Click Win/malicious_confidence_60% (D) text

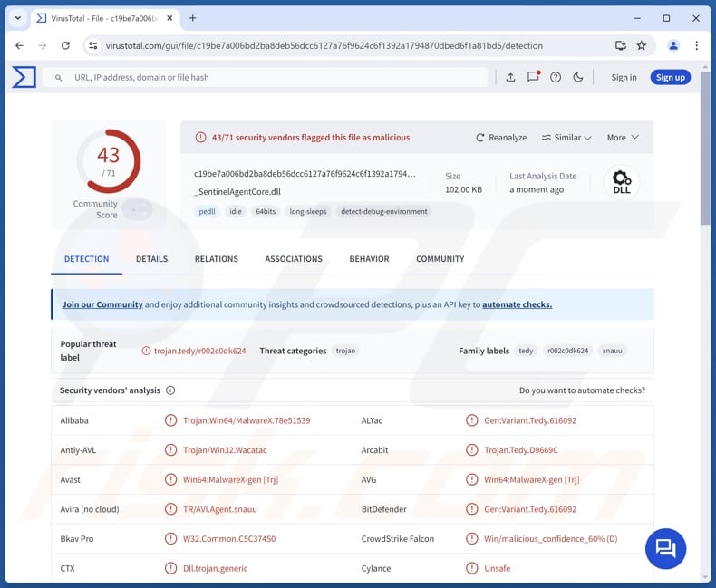coord(551,539)
